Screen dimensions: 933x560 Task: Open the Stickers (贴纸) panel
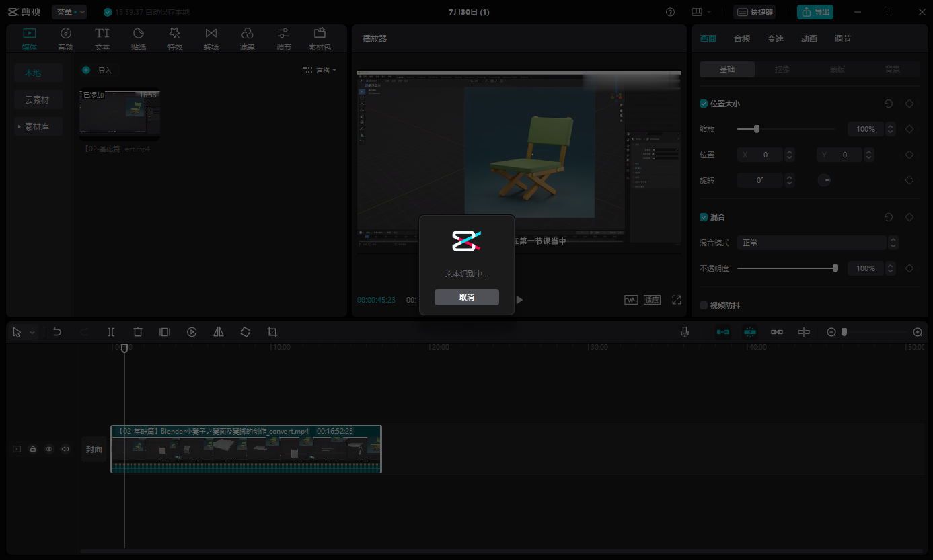pos(139,39)
